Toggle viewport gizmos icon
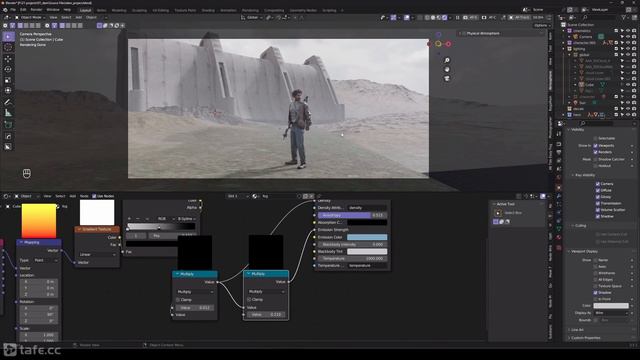 [393, 18]
